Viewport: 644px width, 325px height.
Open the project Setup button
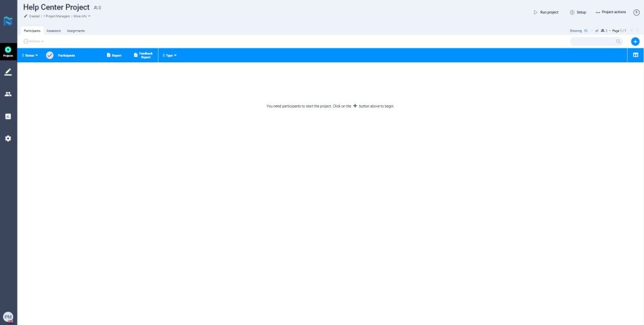point(577,12)
